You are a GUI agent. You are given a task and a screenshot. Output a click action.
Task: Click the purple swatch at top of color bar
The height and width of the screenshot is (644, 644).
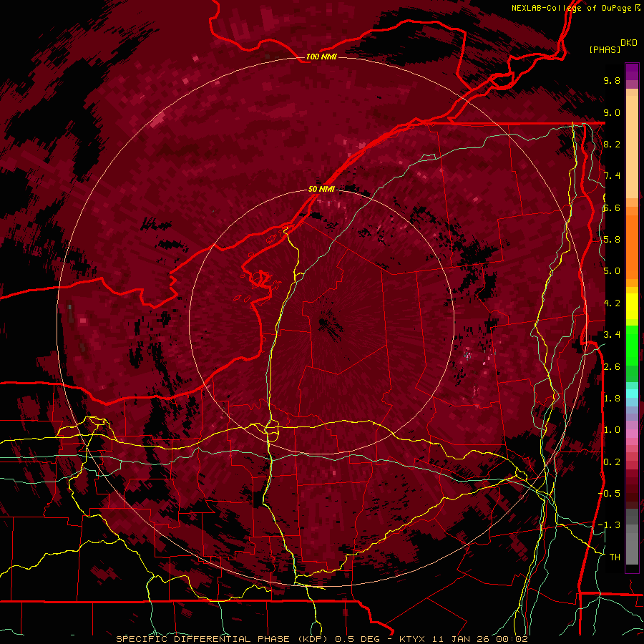632,72
